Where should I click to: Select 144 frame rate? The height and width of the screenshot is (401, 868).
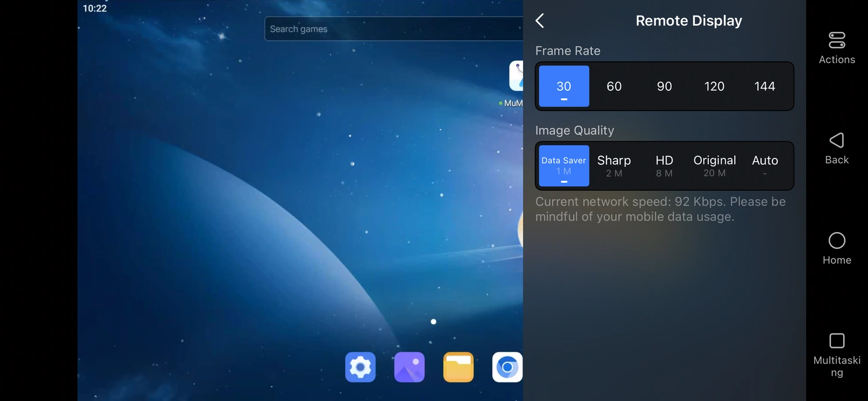click(764, 86)
